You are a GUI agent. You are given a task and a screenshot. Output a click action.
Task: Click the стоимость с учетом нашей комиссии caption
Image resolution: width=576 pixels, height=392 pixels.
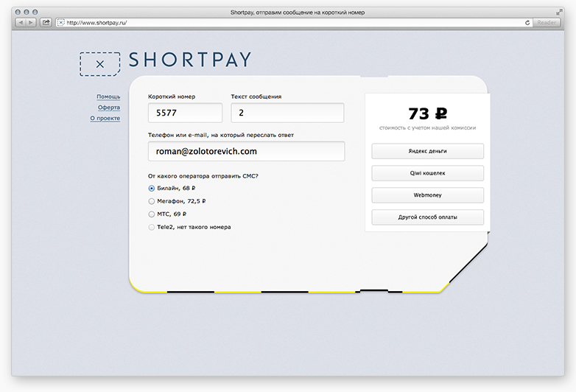pos(428,128)
